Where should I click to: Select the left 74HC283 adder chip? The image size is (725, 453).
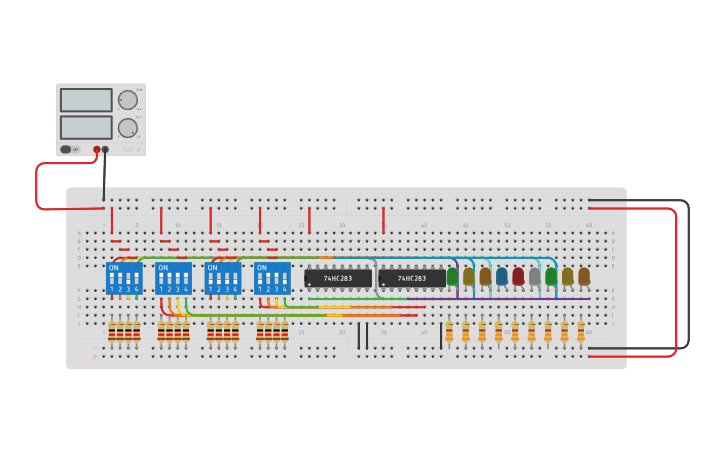(x=338, y=278)
